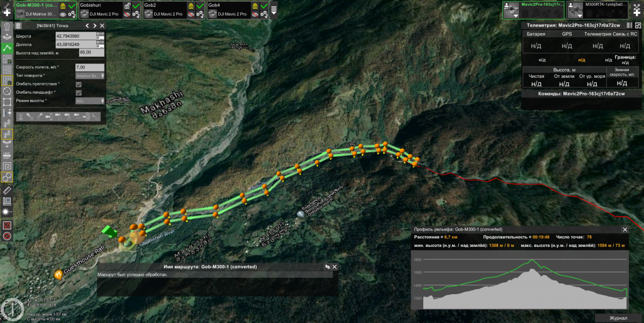Screen dimensions: 644x323
Task: Activate the distance measurement ruler tool
Action: coord(7,189)
